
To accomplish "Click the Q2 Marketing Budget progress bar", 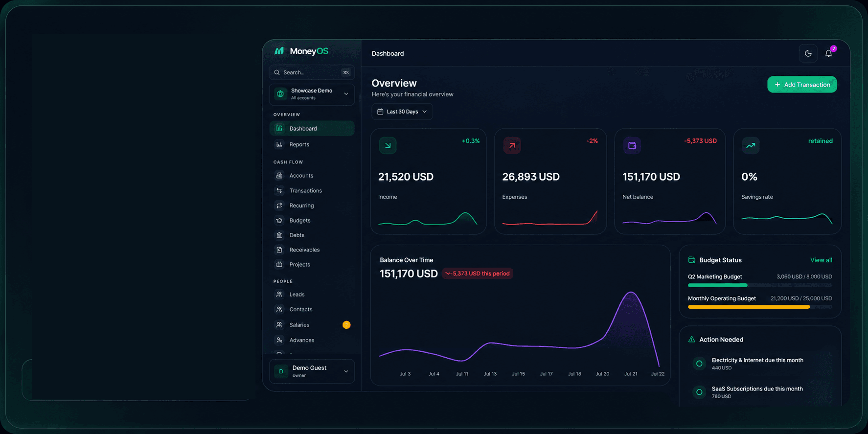I will (x=760, y=285).
